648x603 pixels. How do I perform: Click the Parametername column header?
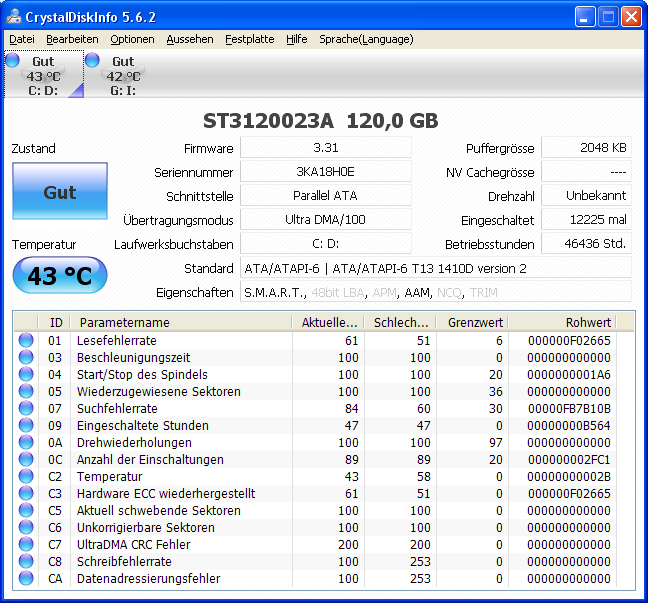[x=181, y=322]
